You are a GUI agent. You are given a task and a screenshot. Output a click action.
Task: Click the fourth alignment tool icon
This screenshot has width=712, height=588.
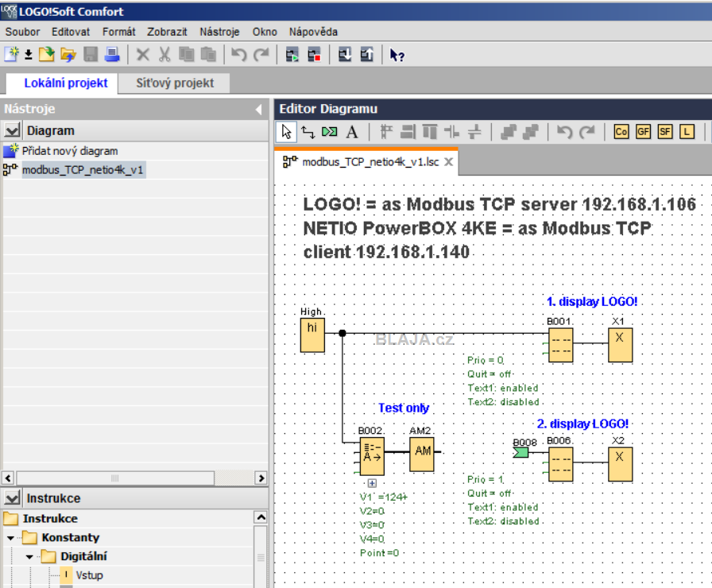pyautogui.click(x=452, y=132)
